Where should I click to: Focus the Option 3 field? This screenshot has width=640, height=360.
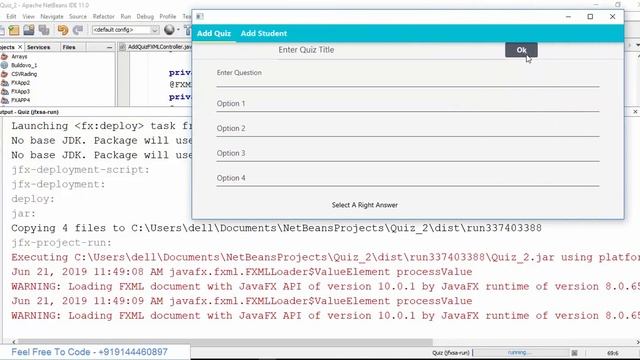[408, 154]
